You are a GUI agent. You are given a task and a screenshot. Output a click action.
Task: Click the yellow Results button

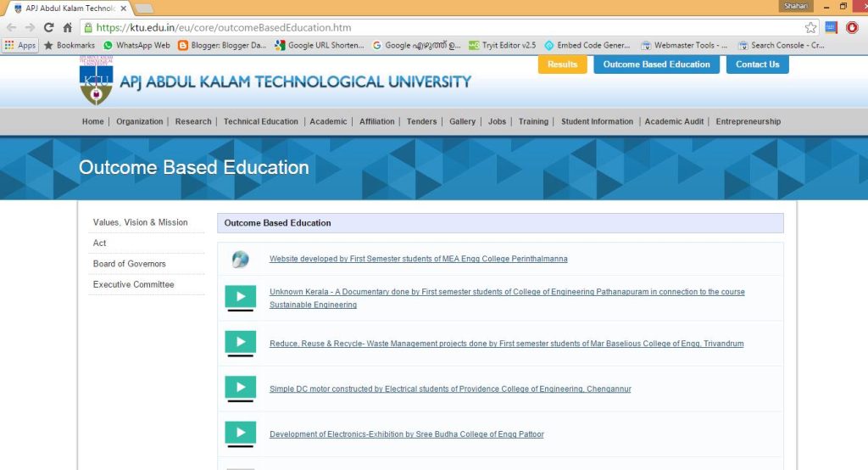tap(562, 64)
